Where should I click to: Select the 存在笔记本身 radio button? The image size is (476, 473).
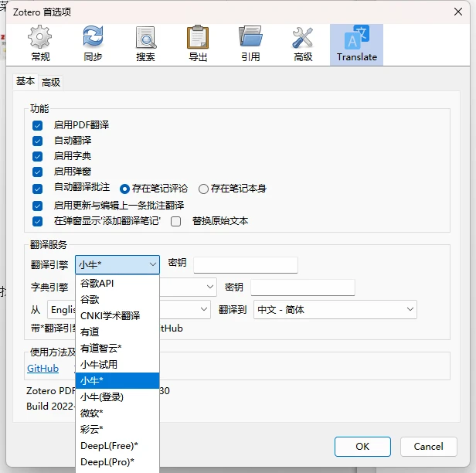[203, 189]
